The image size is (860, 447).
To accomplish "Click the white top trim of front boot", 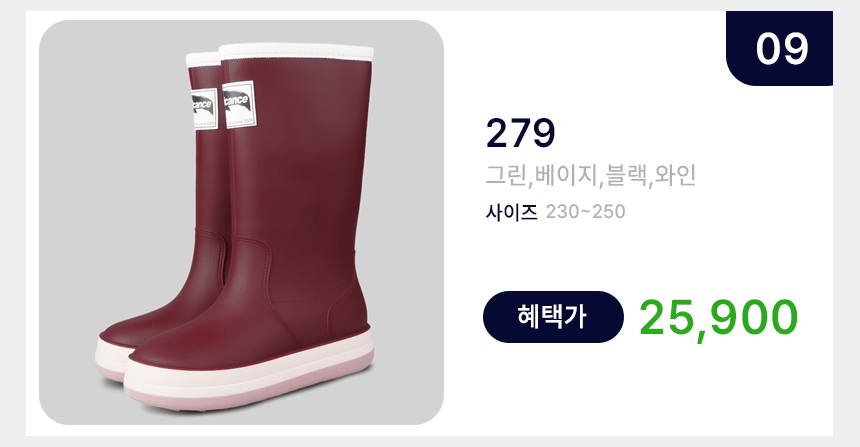I will point(296,52).
